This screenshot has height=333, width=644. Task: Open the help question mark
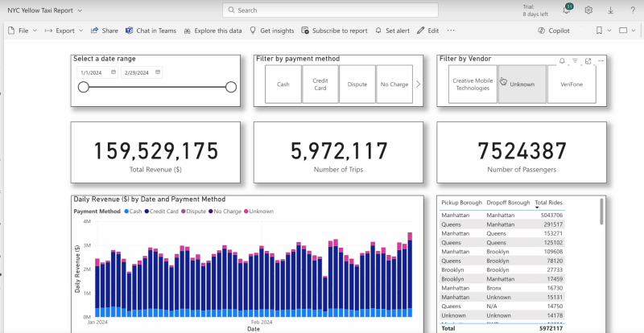pos(633,10)
